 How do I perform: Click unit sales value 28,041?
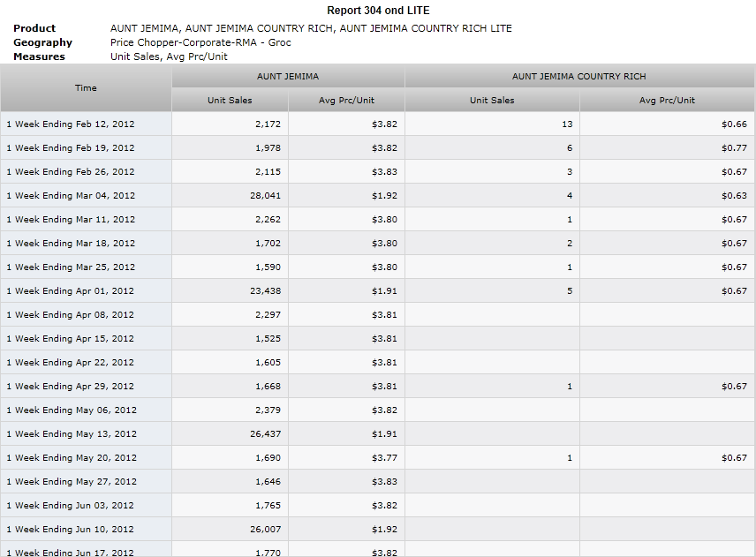265,196
